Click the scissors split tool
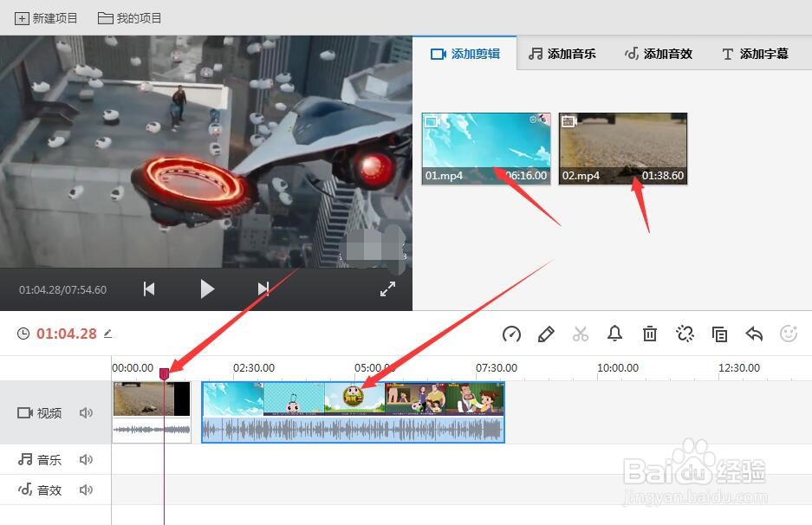This screenshot has width=812, height=525. pyautogui.click(x=581, y=334)
